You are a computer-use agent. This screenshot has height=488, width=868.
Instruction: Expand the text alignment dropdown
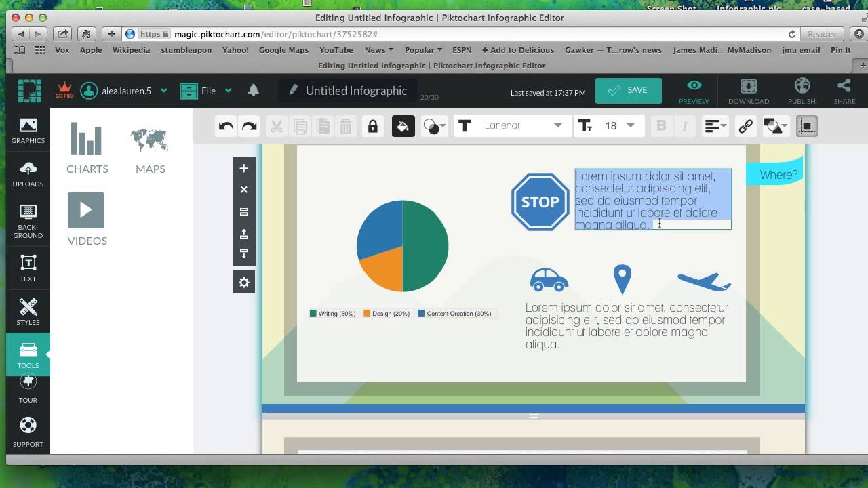[715, 126]
